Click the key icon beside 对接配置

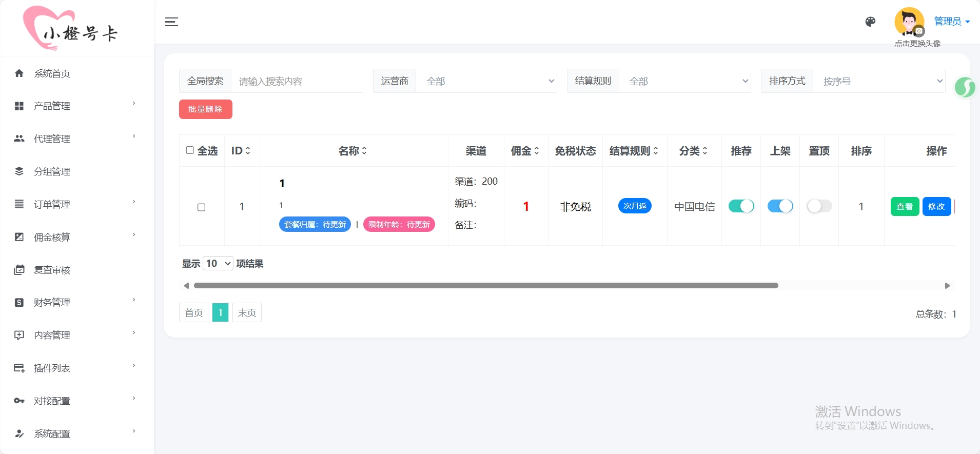click(x=19, y=401)
